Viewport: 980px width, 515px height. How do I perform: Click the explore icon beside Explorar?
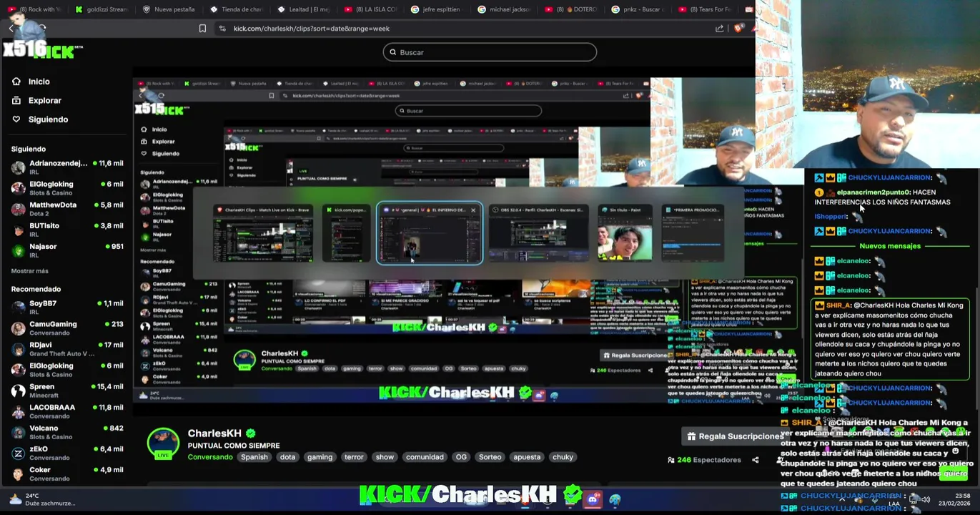(16, 101)
